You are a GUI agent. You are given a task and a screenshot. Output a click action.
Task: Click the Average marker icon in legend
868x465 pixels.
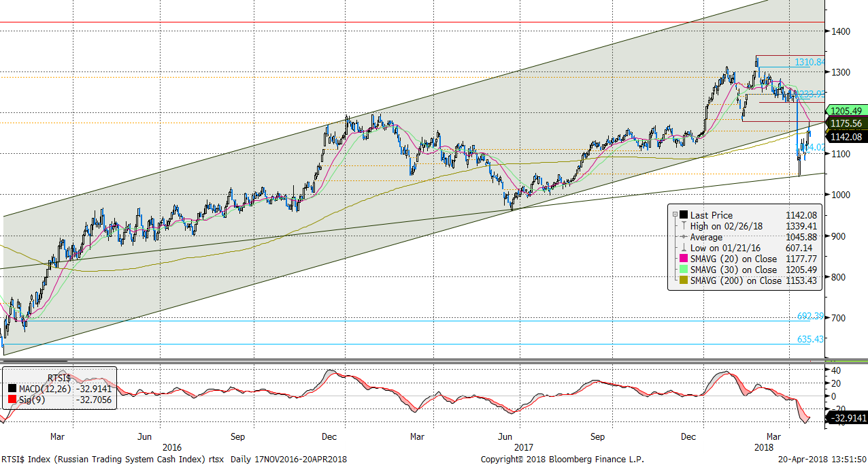(x=684, y=237)
